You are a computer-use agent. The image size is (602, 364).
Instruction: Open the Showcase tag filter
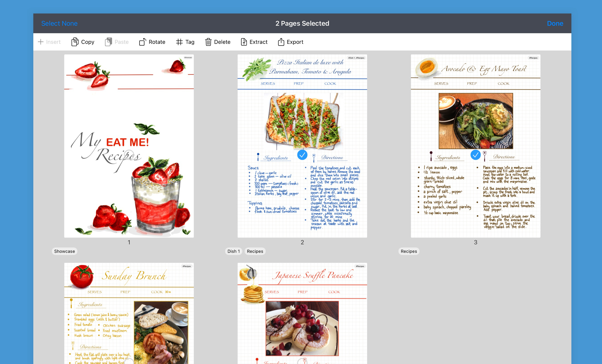pyautogui.click(x=64, y=251)
